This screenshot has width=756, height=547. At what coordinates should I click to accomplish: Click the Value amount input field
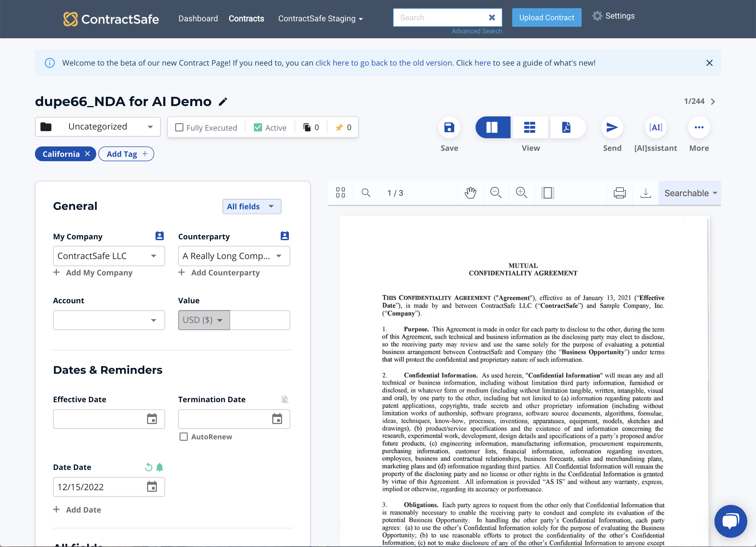260,320
